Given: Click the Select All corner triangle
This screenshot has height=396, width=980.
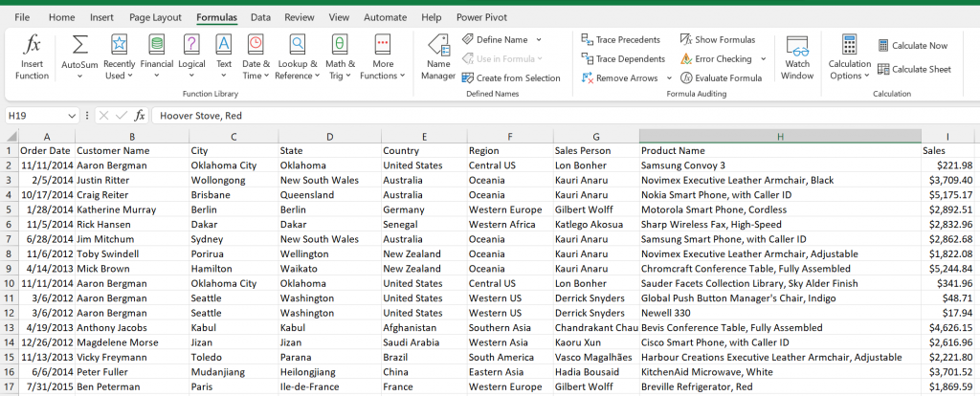Looking at the screenshot, I should click(11, 136).
